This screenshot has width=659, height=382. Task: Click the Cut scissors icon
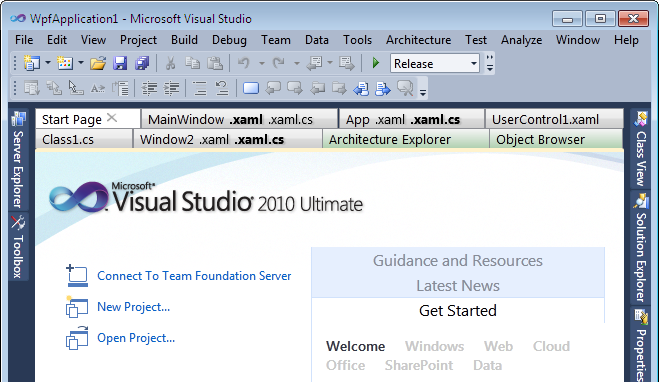tap(170, 63)
